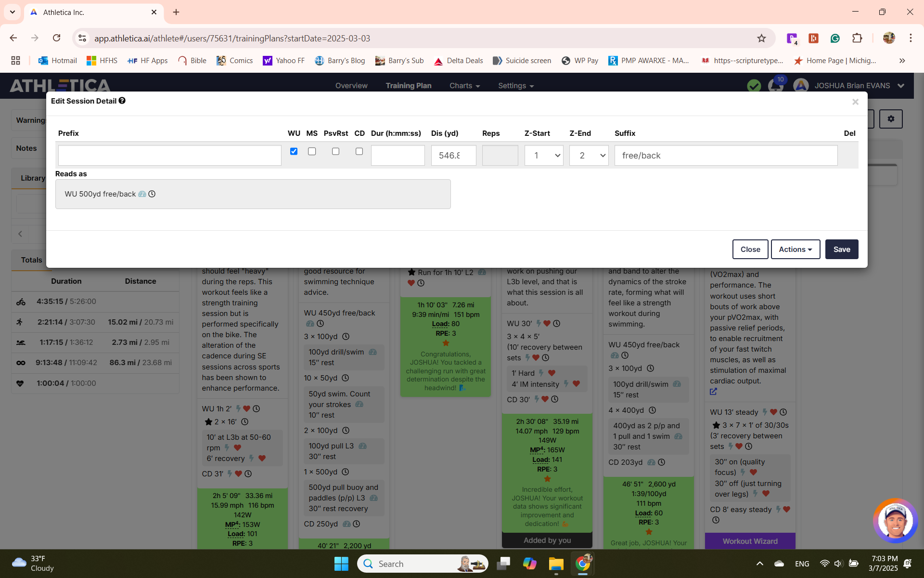Viewport: 924px width, 578px height.
Task: Open the gear settings button at right
Action: point(891,118)
